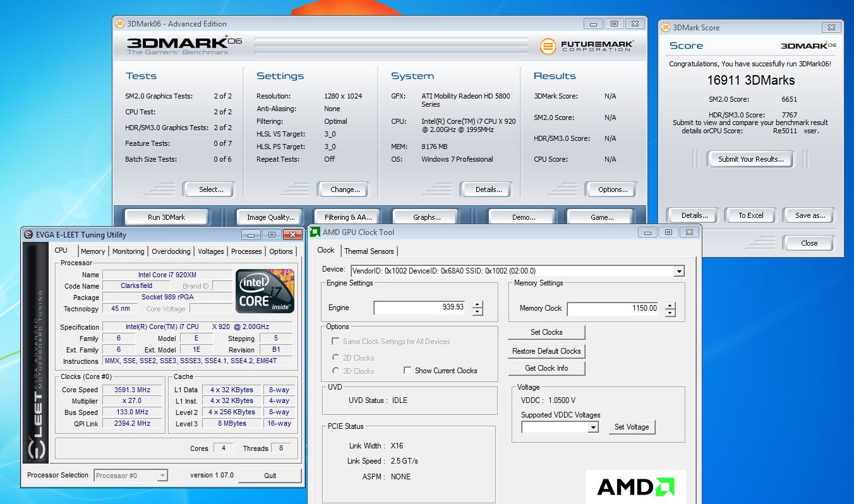Select the Clock tab in GPU Clock Tool
The width and height of the screenshot is (854, 504).
coord(326,250)
